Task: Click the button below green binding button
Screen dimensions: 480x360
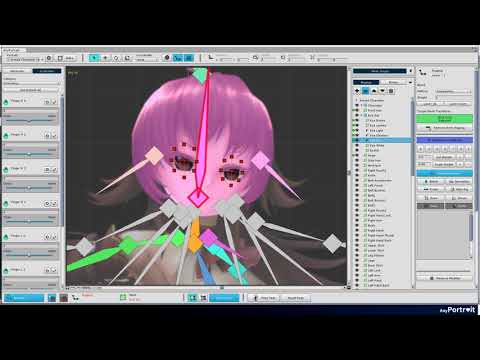Action: pos(444,128)
